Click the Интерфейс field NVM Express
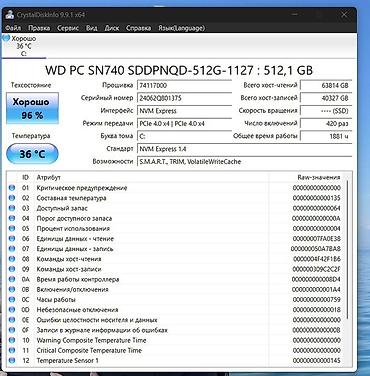The image size is (370, 376). pyautogui.click(x=184, y=111)
